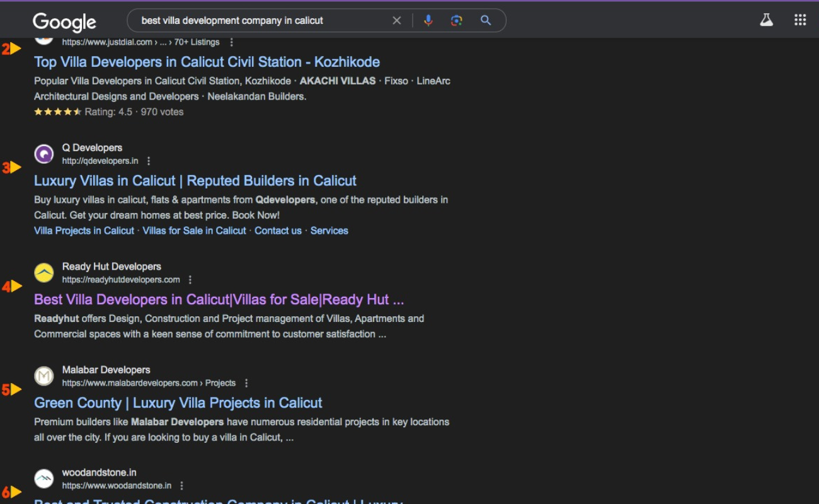Open Best Villa Developers in Calicut Ready Hut result
Screen dimensions: 819x504
click(219, 299)
